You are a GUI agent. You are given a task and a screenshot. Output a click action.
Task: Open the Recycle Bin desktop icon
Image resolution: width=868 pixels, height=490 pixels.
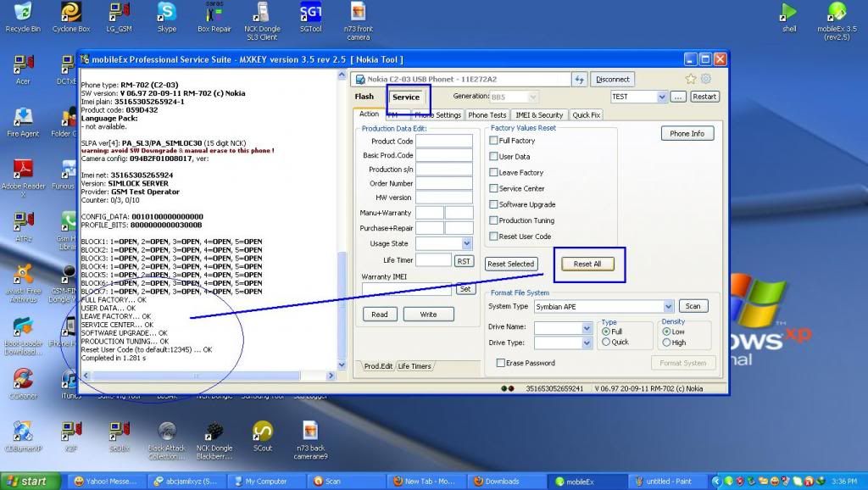(23, 17)
